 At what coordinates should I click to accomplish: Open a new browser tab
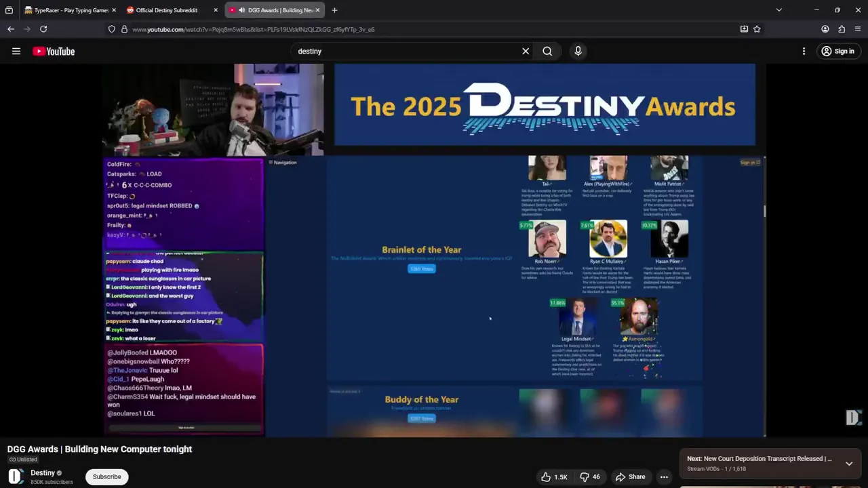coord(334,10)
